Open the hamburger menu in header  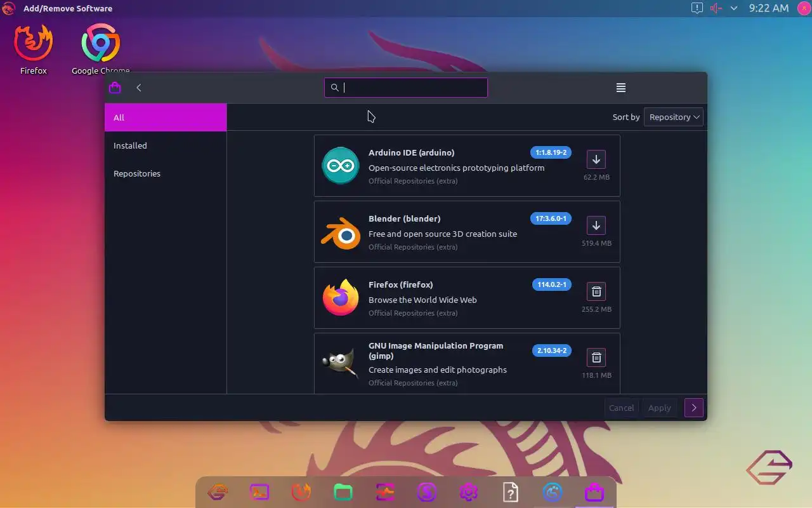point(621,88)
